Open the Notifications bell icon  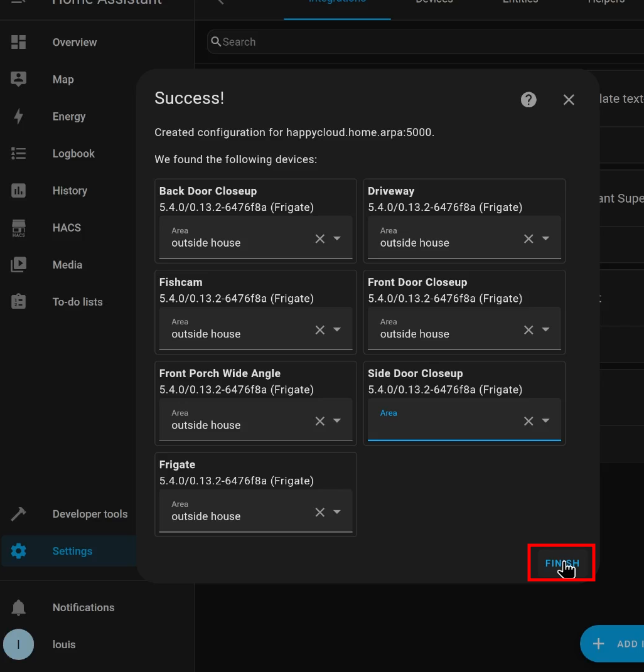coord(18,607)
